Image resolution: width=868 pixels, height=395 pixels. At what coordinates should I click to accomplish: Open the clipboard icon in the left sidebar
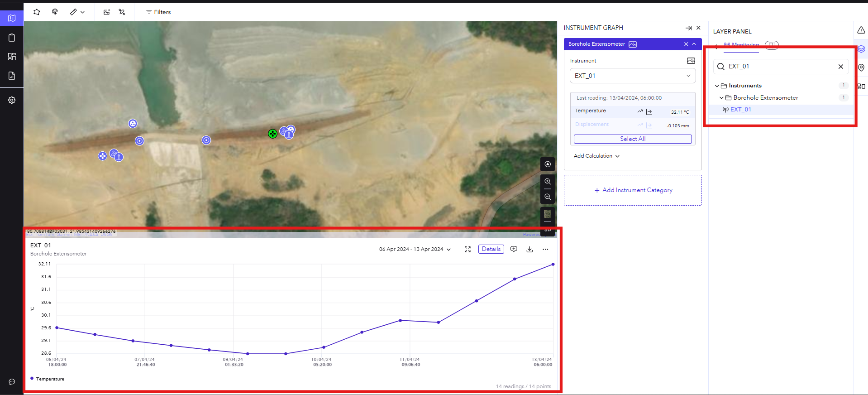click(12, 38)
